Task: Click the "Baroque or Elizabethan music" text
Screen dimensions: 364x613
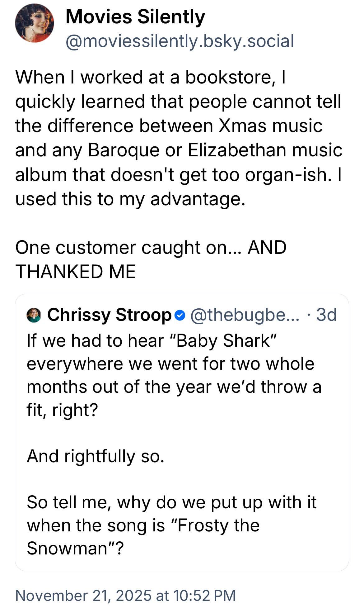Action: click(x=215, y=150)
